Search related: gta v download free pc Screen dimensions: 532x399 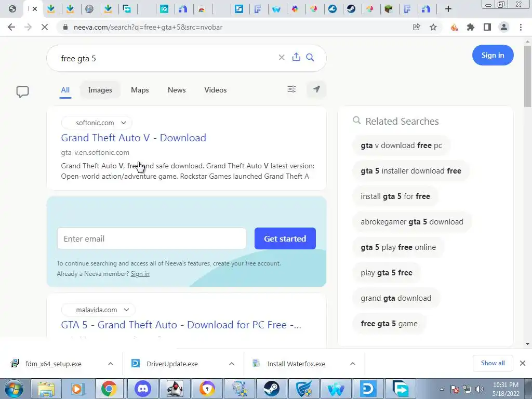point(402,145)
